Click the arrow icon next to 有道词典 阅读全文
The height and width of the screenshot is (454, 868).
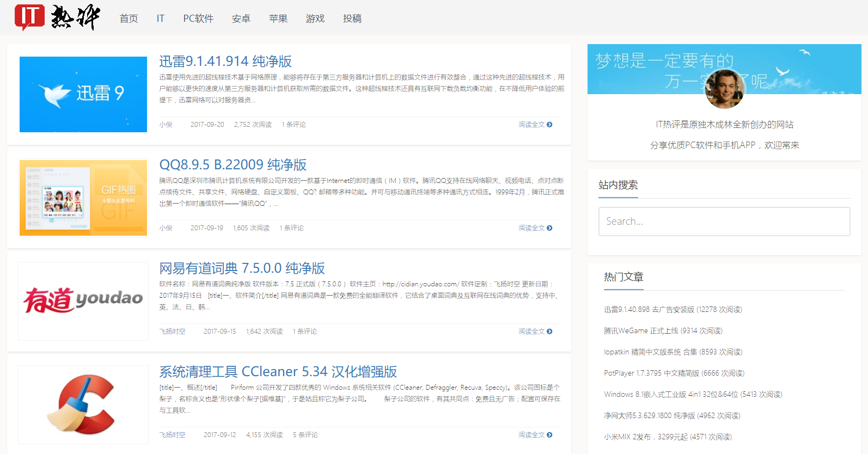pos(549,332)
